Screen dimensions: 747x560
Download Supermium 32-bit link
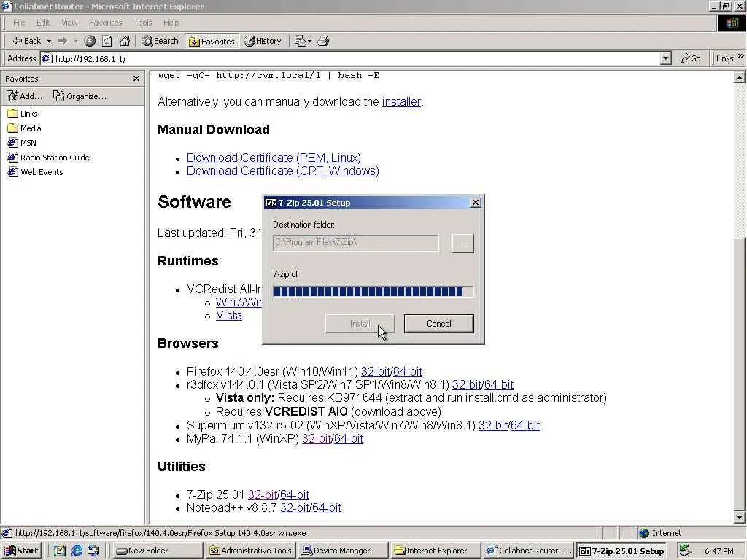(493, 426)
